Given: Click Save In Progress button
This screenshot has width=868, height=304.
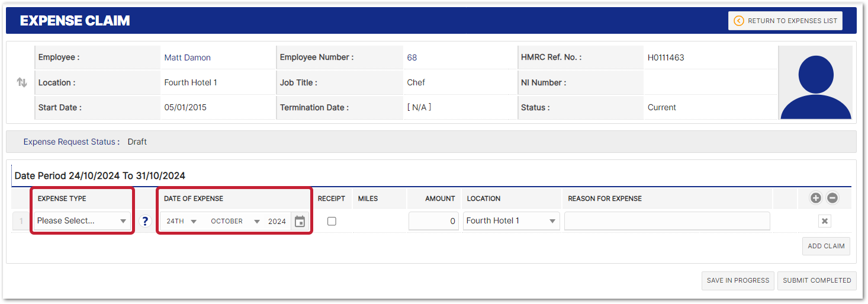Looking at the screenshot, I should coord(738,280).
